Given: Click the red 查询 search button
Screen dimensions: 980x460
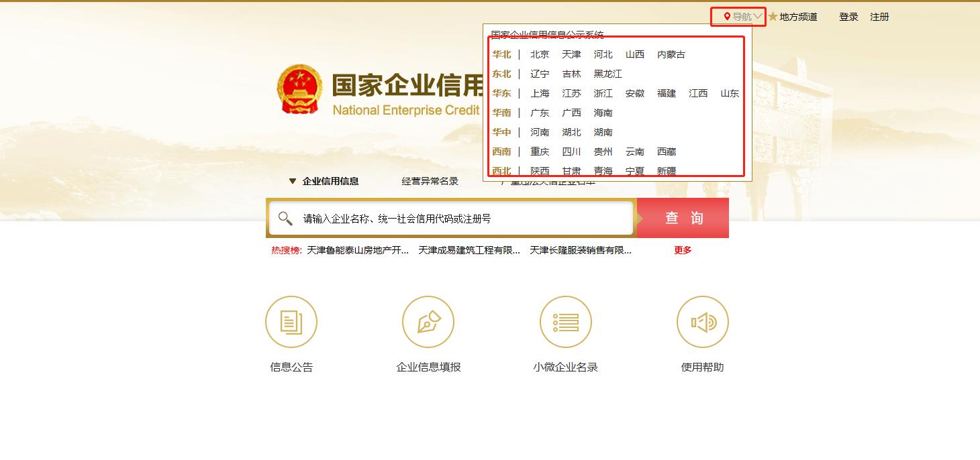Looking at the screenshot, I should 683,218.
